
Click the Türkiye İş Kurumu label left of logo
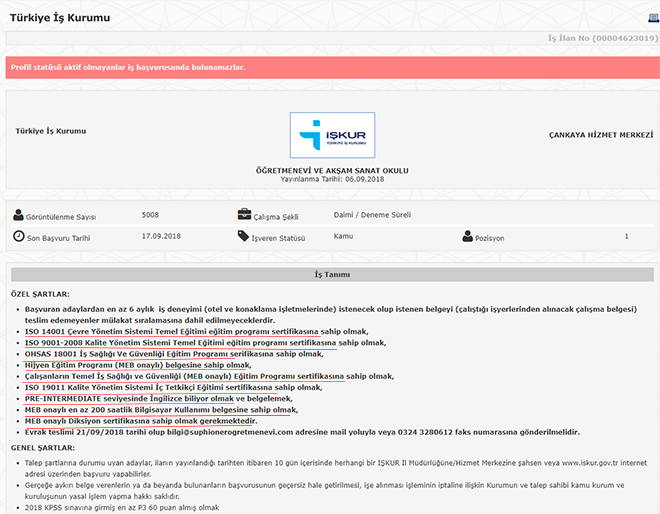tap(51, 131)
